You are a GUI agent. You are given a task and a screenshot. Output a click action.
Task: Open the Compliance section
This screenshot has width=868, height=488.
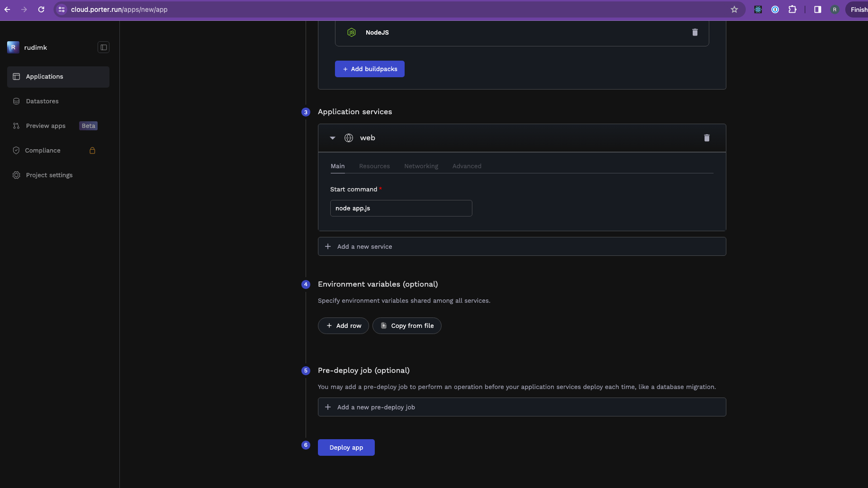[58, 151]
